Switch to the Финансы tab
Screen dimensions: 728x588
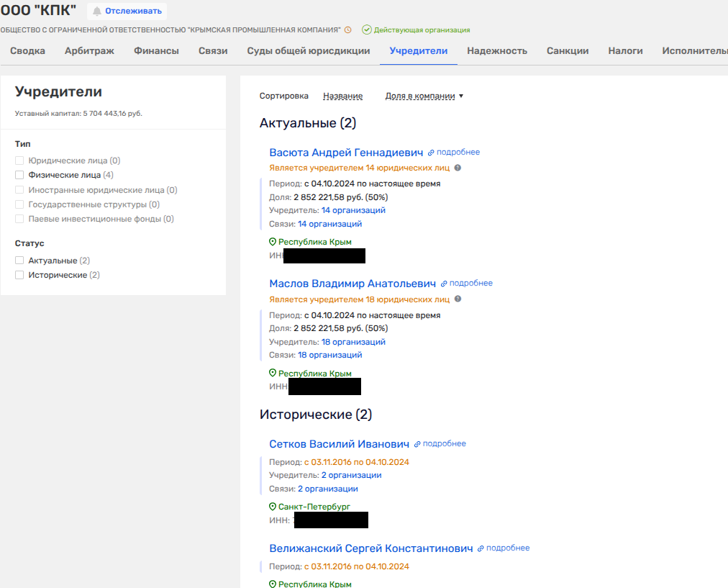tap(156, 51)
